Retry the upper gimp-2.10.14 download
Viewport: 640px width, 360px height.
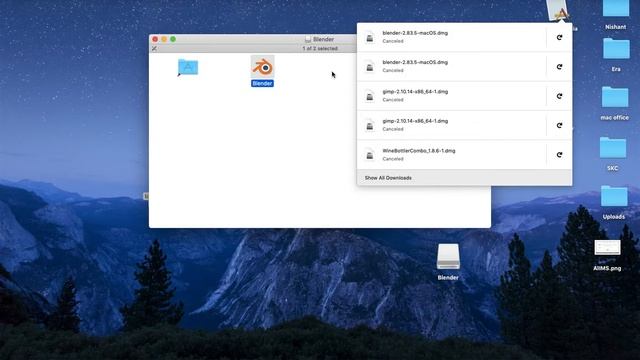pyautogui.click(x=559, y=96)
